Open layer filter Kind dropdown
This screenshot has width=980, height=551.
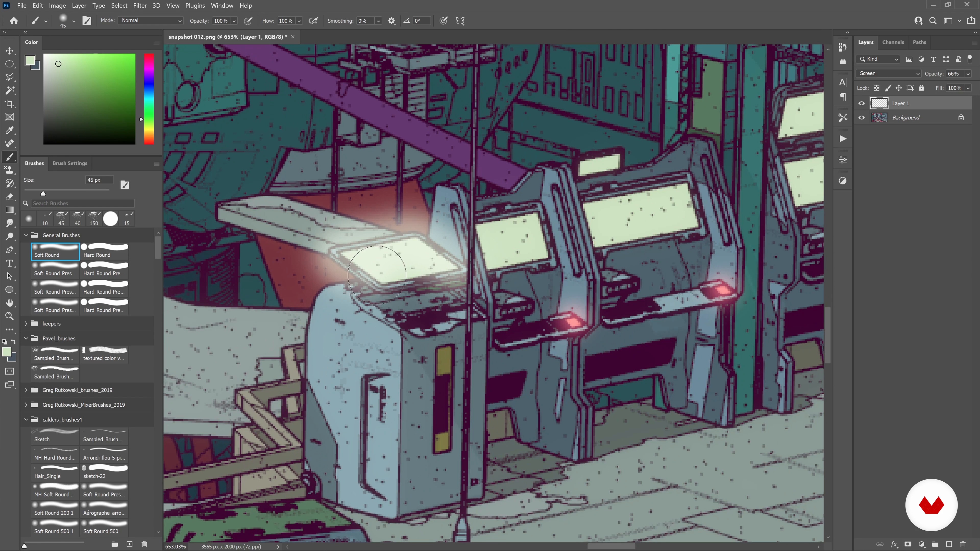tap(878, 59)
